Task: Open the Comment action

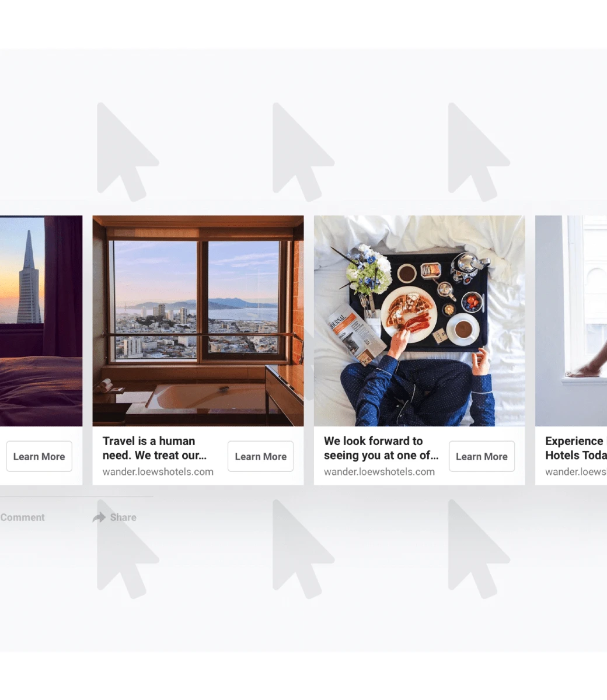Action: [x=22, y=517]
